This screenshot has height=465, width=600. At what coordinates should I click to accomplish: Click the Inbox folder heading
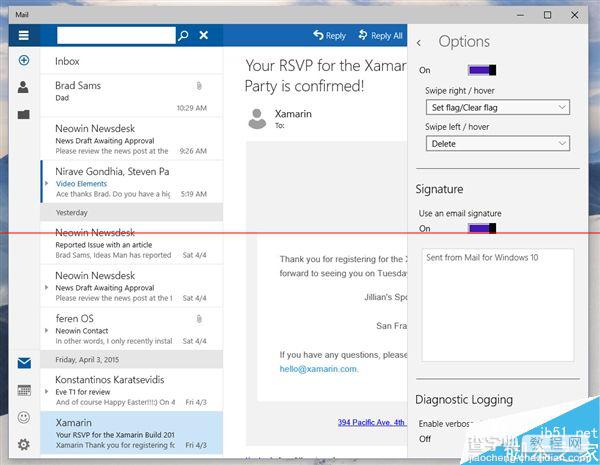pyautogui.click(x=67, y=61)
